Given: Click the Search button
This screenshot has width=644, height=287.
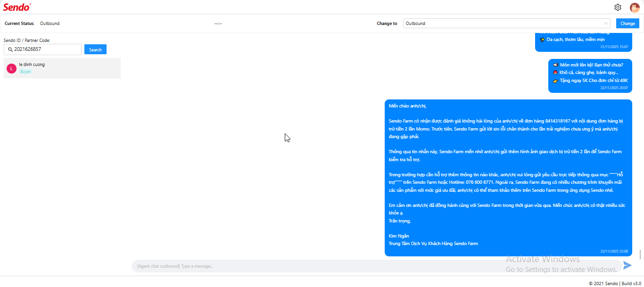Looking at the screenshot, I should [95, 49].
